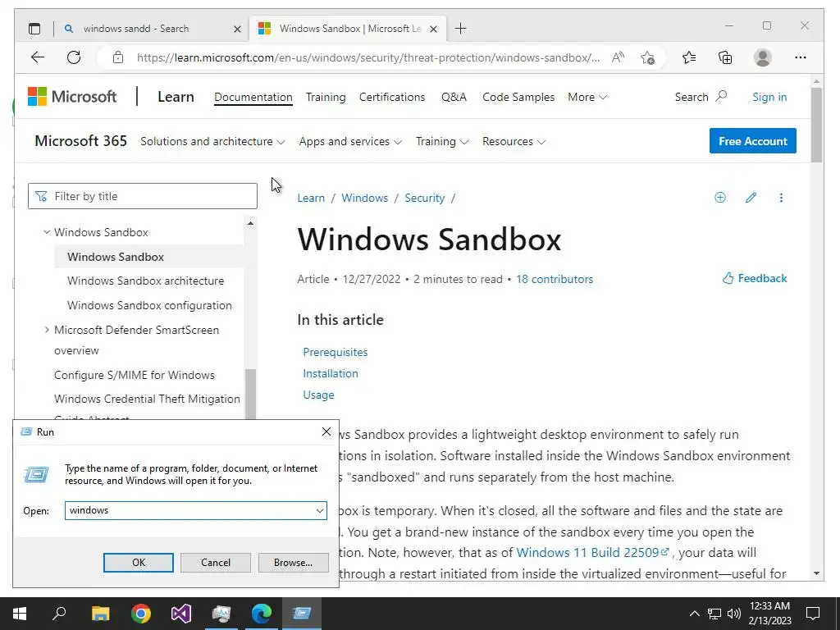
Task: Close the Run dialog with X
Action: [x=326, y=431]
